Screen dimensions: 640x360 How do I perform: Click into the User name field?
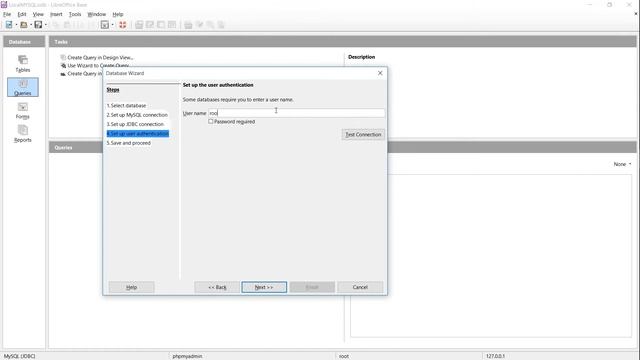pos(296,113)
